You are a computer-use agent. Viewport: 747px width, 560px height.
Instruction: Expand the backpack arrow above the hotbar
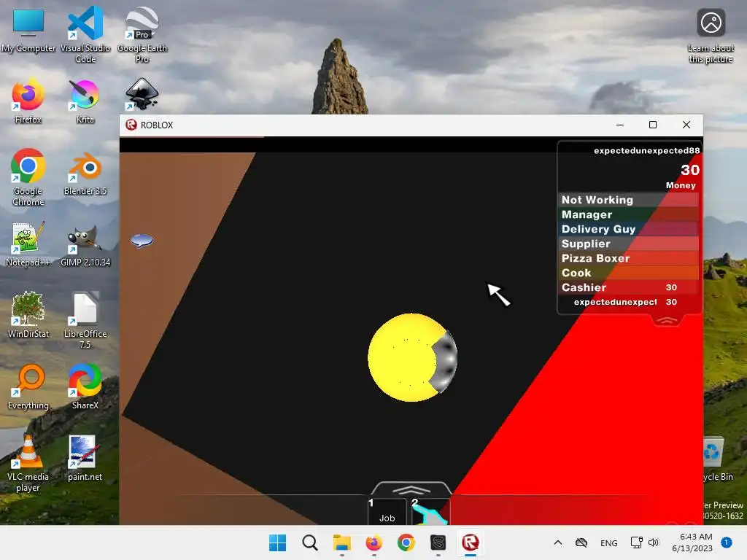(x=411, y=489)
